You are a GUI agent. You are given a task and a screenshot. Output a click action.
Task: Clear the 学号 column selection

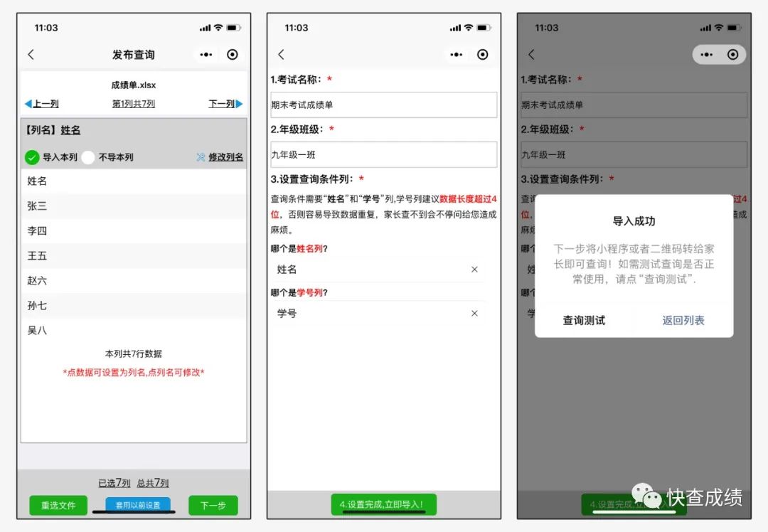click(474, 314)
